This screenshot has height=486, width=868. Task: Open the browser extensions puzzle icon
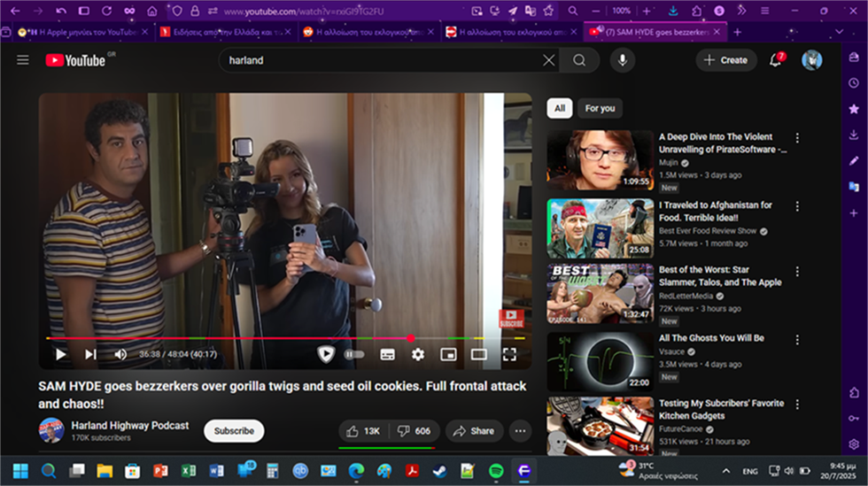tap(696, 11)
